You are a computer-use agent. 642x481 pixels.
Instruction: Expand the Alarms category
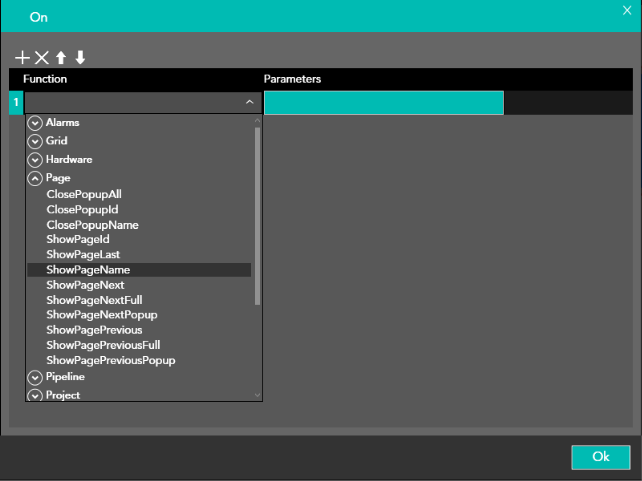click(35, 123)
